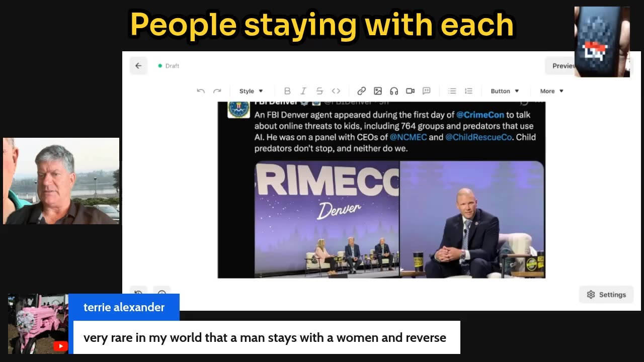Image resolution: width=644 pixels, height=362 pixels.
Task: Expand the More dropdown menu
Action: pyautogui.click(x=552, y=91)
